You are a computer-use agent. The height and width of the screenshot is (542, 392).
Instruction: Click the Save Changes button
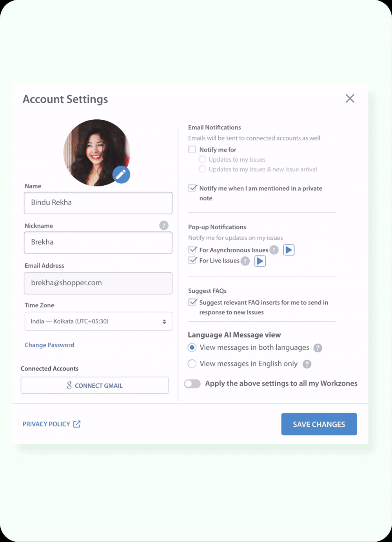319,424
